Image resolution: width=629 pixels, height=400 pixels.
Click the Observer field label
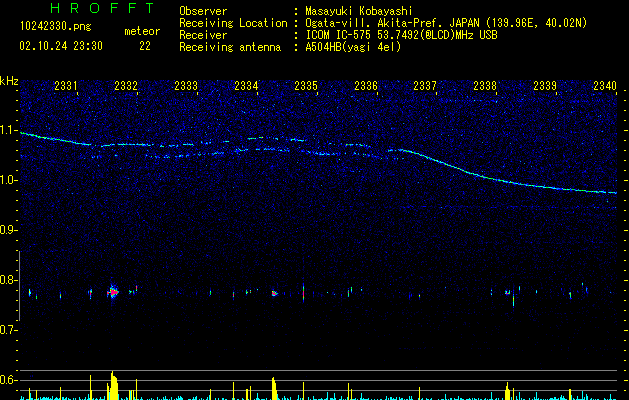coord(203,11)
